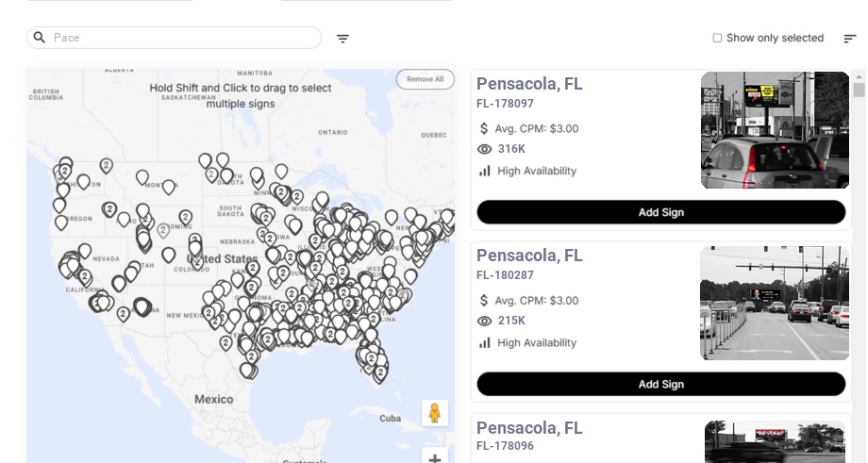Open the FL-180287 billboard photo
The image size is (868, 463).
[775, 303]
